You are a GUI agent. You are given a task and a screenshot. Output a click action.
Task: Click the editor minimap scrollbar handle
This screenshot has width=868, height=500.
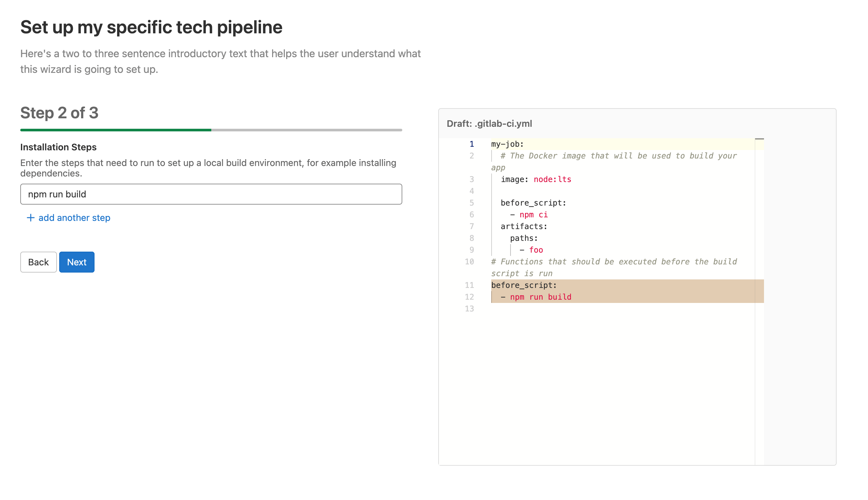759,139
